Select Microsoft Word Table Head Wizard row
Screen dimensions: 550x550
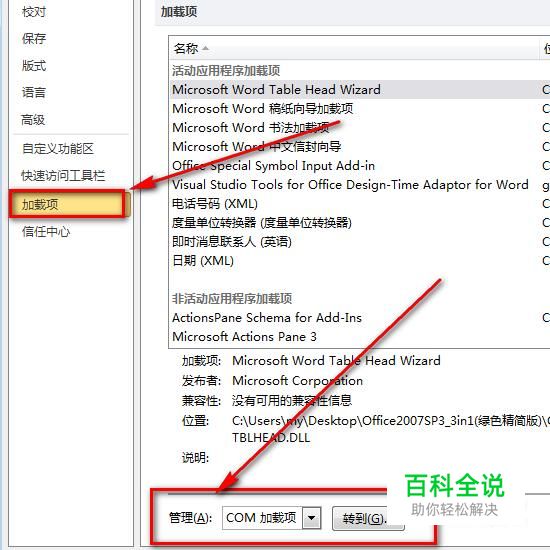pos(359,89)
